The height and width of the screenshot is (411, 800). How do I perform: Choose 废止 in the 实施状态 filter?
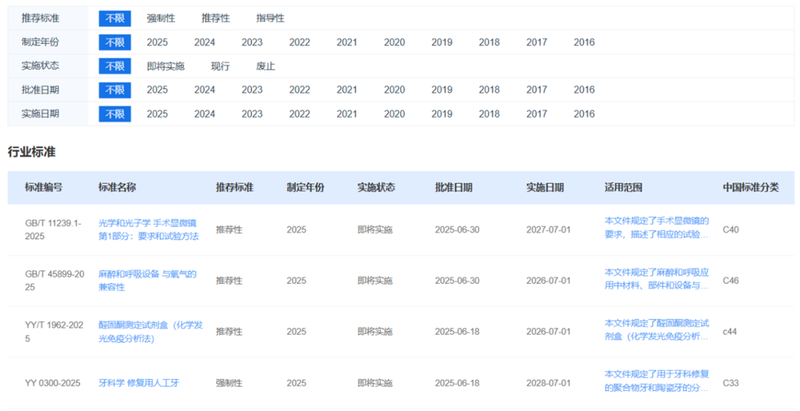265,66
